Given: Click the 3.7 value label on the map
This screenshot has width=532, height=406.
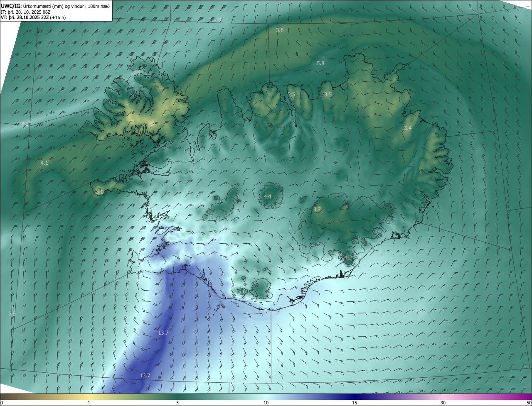Looking at the screenshot, I should click(317, 210).
